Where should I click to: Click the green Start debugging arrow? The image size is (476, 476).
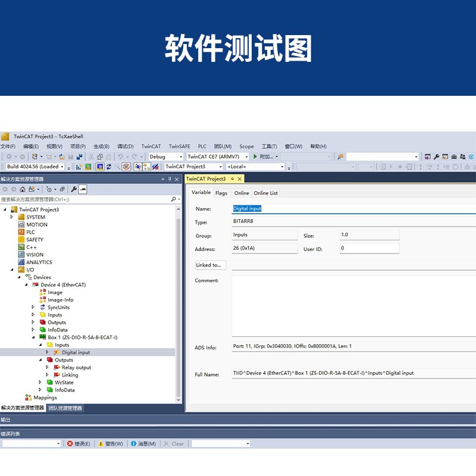pos(255,156)
